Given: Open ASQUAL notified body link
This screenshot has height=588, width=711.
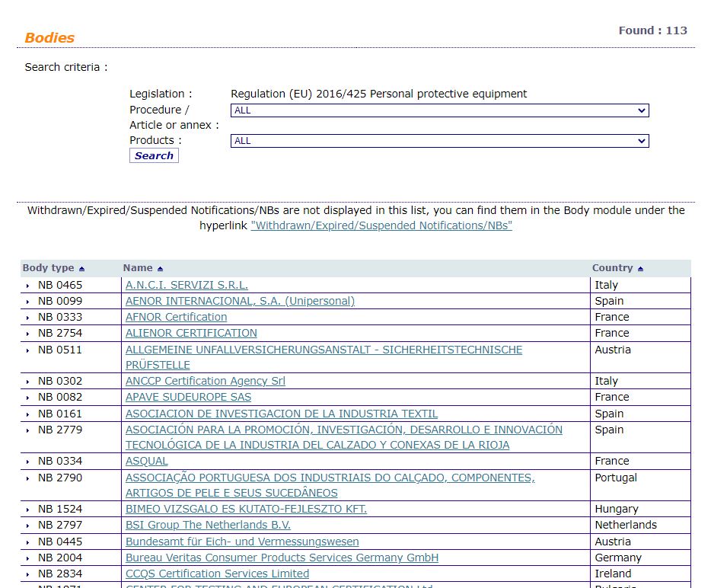Looking at the screenshot, I should pos(146,461).
